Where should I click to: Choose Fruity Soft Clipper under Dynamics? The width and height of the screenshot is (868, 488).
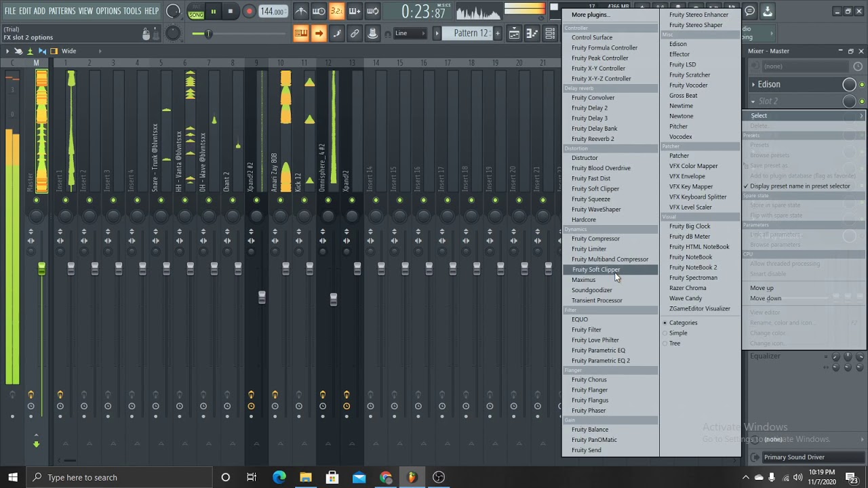(x=610, y=270)
